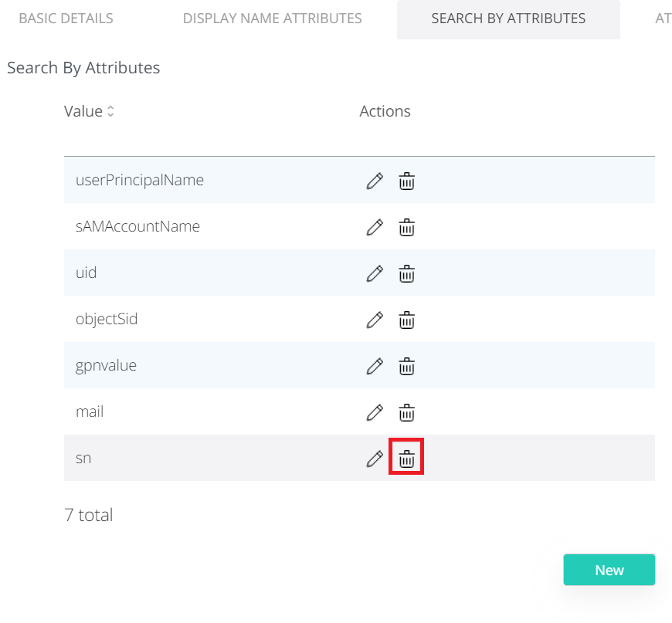The image size is (672, 623).
Task: Select the Search By Attributes tab
Action: [x=507, y=19]
